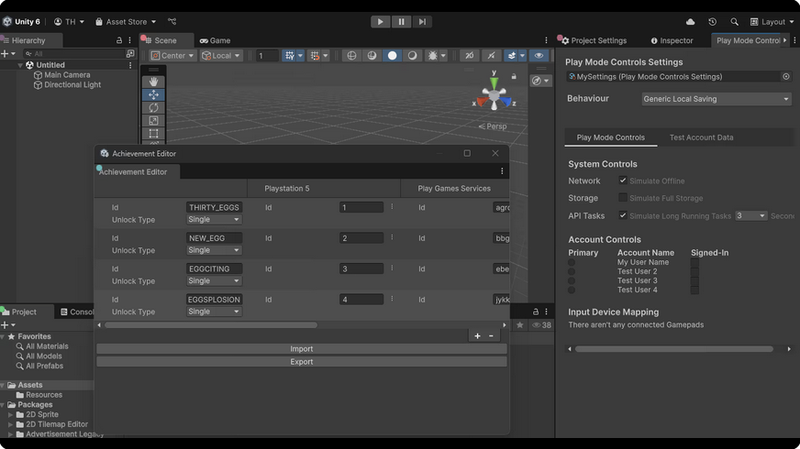Click the Play button in toolbar
The width and height of the screenshot is (800, 449).
coord(380,21)
